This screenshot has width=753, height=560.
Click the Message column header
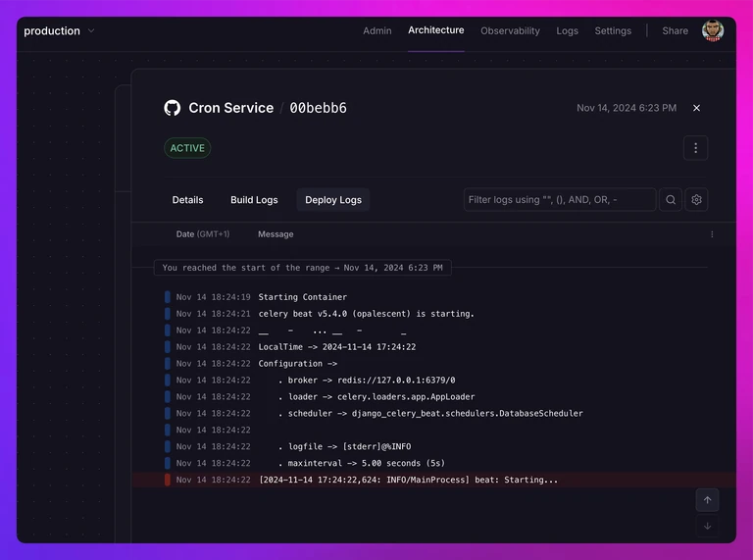(276, 234)
